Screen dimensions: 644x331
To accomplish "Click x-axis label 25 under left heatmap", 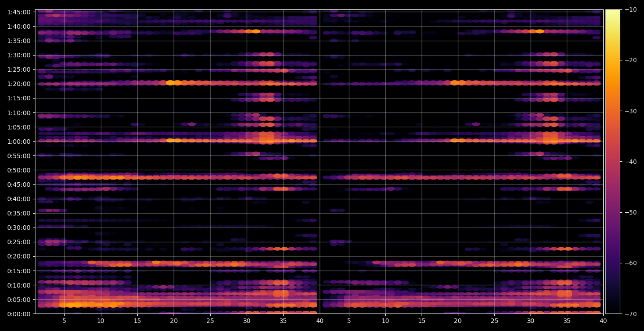I will (210, 321).
